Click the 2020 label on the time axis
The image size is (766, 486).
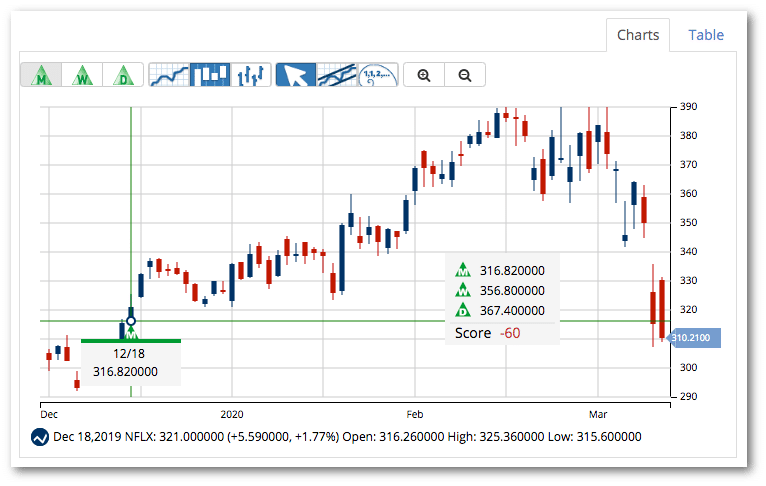pos(232,415)
